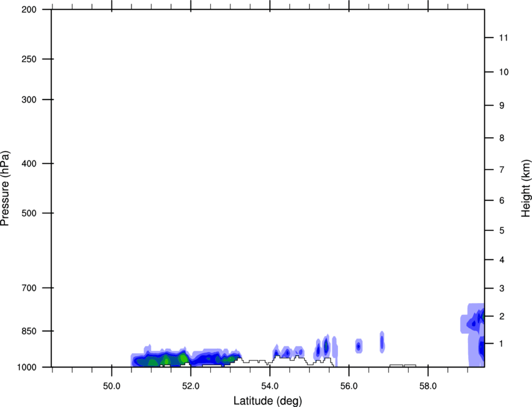Click the 7 km height label
532x407 pixels.
(x=501, y=170)
